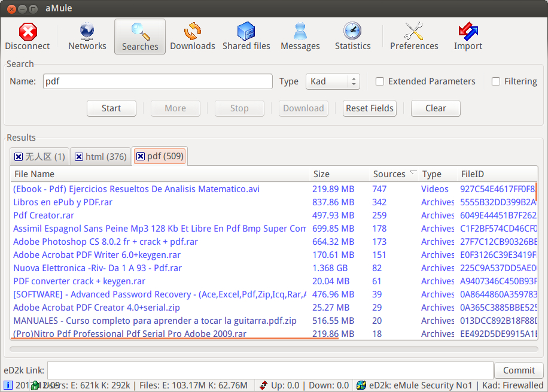Close the html (376) search tab
548x392 pixels.
click(x=79, y=157)
